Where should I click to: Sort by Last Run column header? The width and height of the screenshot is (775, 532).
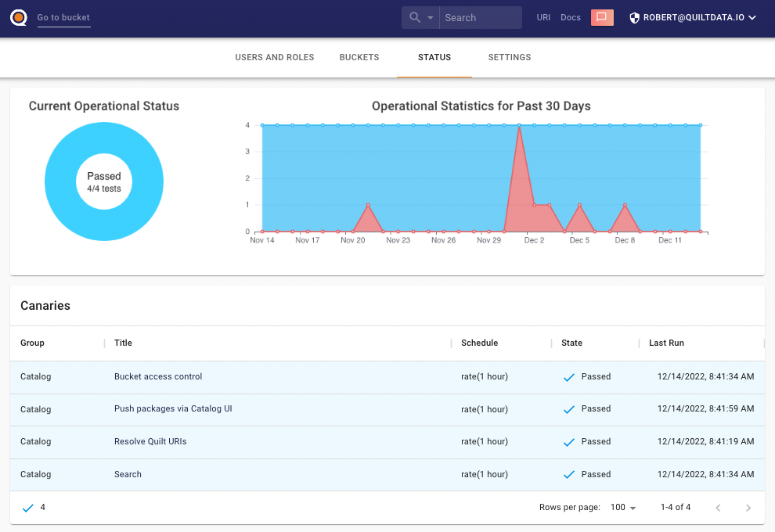point(666,343)
